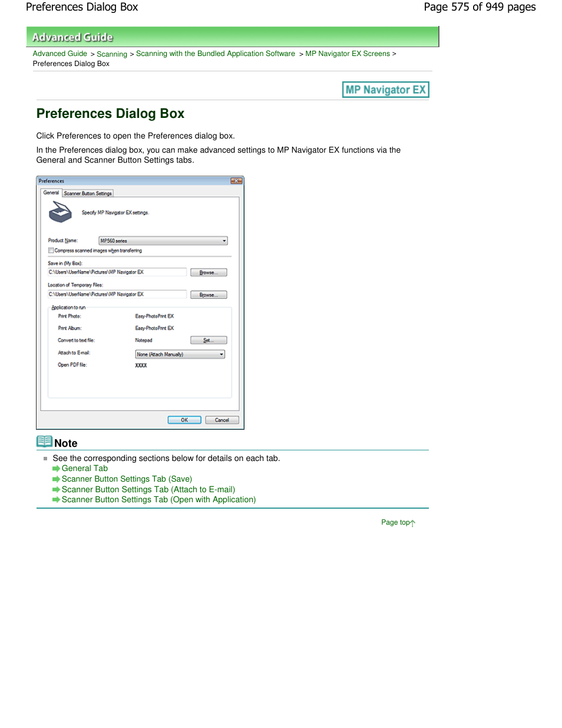562x728 pixels.
Task: Click the XXXX value for Open PDF file
Action: point(141,365)
